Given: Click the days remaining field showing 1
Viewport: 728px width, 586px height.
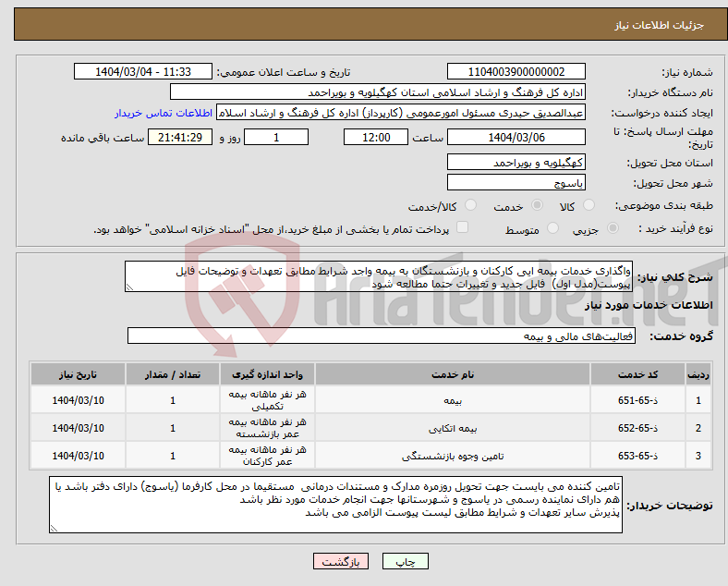Looking at the screenshot, I should point(276,137).
